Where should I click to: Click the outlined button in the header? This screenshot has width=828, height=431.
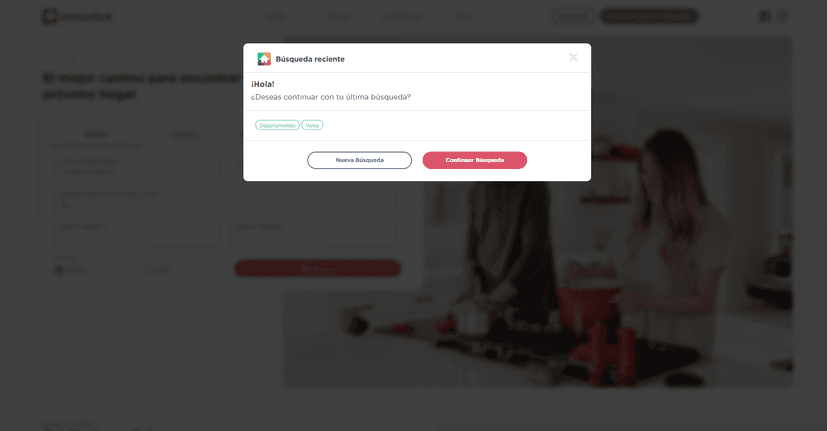click(573, 16)
